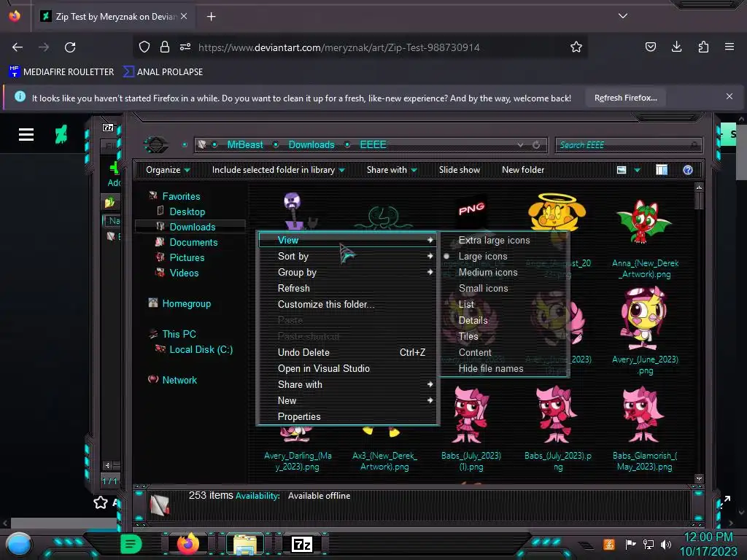Choose Undo Delete from the context menu

(348, 352)
